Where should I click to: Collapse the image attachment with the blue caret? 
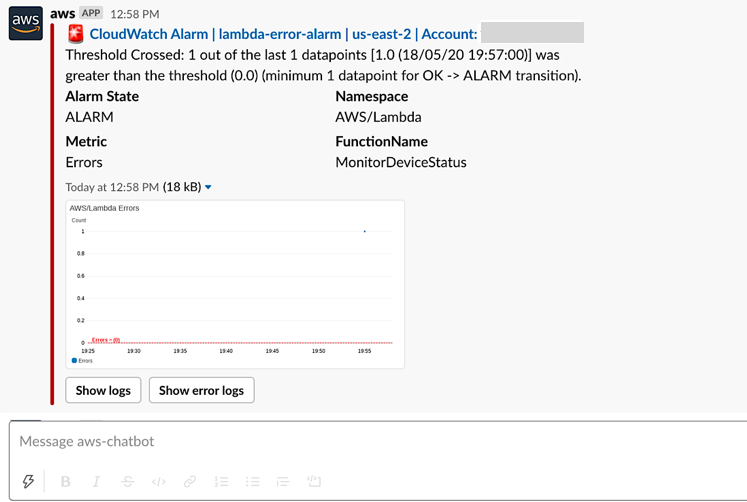pyautogui.click(x=208, y=187)
